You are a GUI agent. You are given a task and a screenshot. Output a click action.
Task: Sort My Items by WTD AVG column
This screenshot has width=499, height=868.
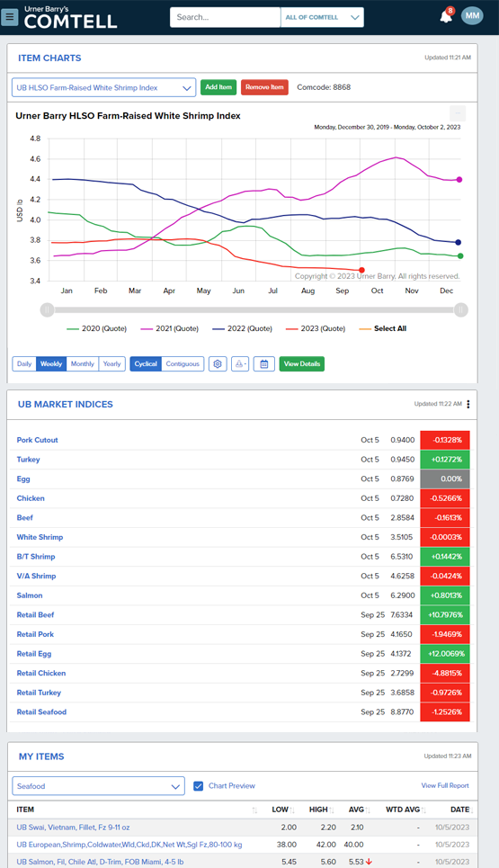(x=405, y=810)
